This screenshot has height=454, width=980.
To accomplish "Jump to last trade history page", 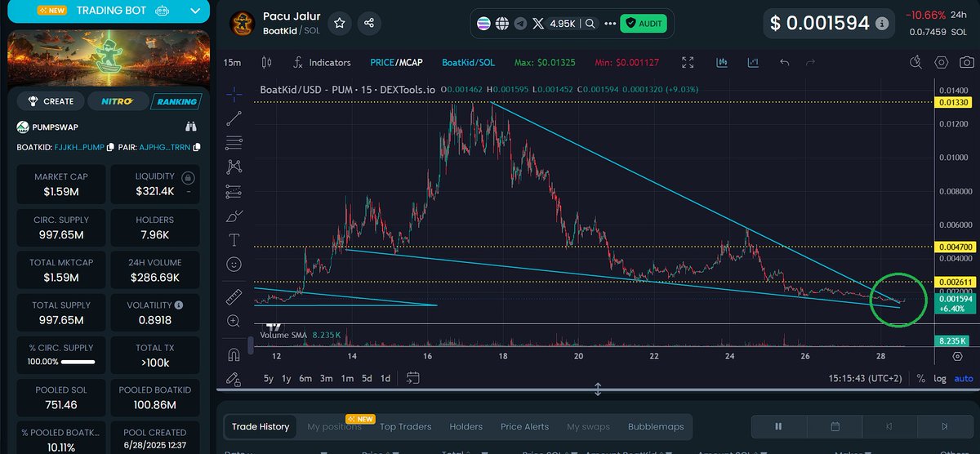I will (944, 426).
